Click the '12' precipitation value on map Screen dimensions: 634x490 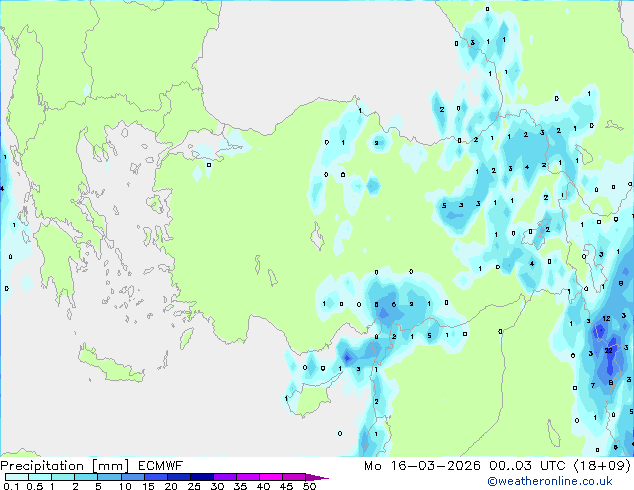[x=606, y=319]
